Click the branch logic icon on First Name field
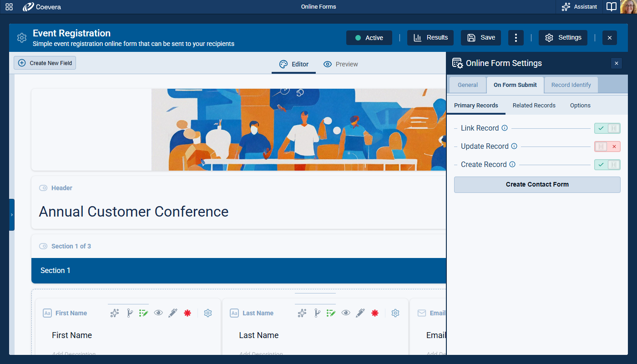The height and width of the screenshot is (364, 637). (129, 313)
